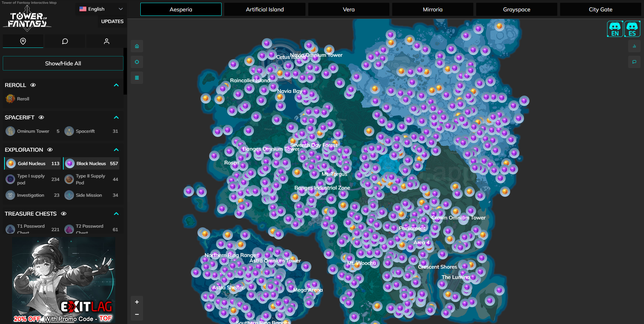Toggle T1 Password Chest markers

click(33, 229)
